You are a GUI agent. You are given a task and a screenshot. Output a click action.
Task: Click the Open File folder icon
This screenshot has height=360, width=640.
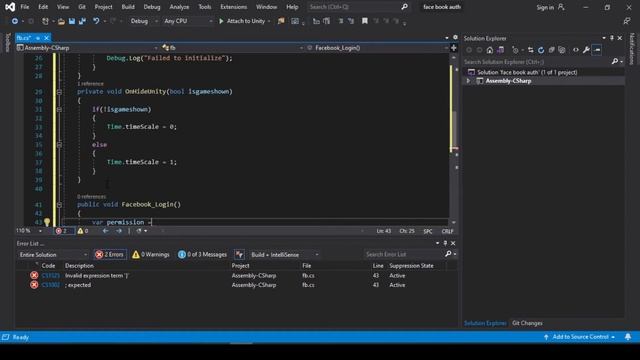pyautogui.click(x=61, y=21)
